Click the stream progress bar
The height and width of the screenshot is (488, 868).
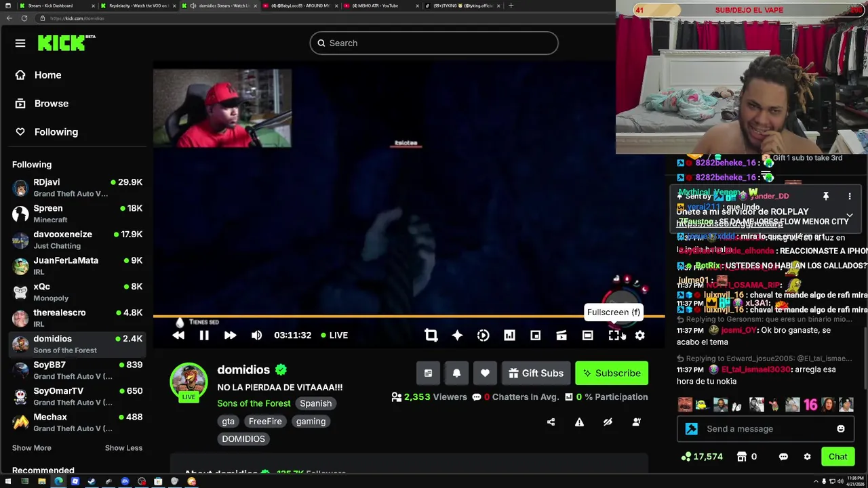409,316
